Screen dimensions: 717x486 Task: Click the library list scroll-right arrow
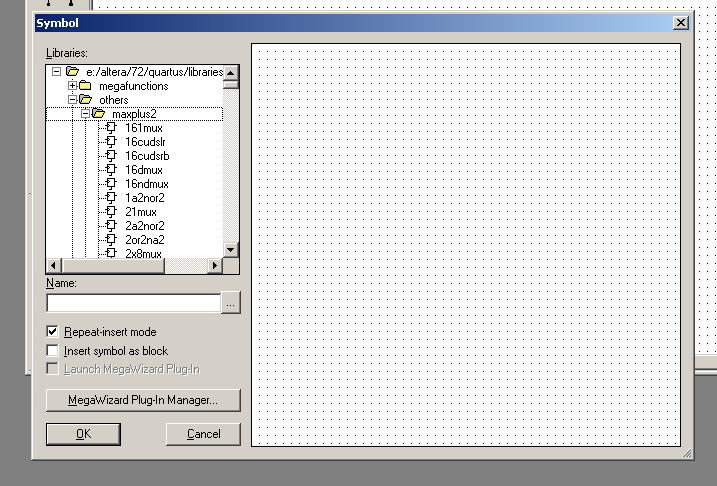pos(214,265)
